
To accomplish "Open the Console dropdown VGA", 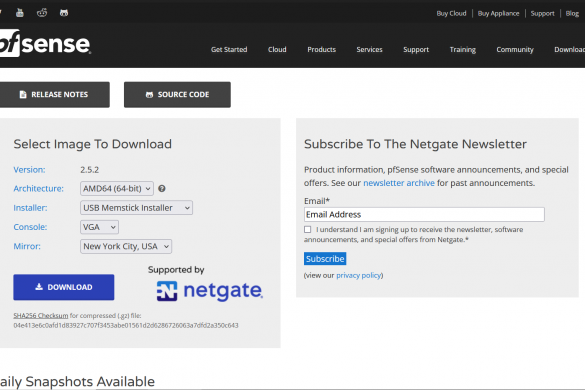I will (x=99, y=227).
